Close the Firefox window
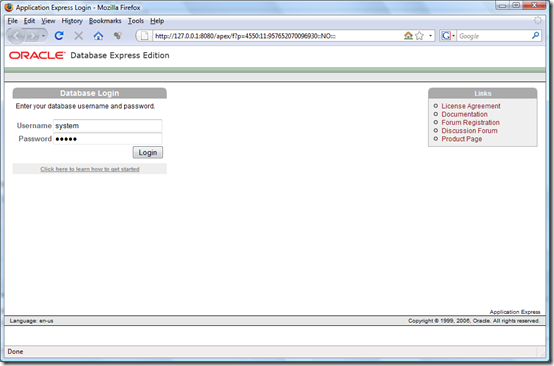The height and width of the screenshot is (366, 554). [x=535, y=6]
